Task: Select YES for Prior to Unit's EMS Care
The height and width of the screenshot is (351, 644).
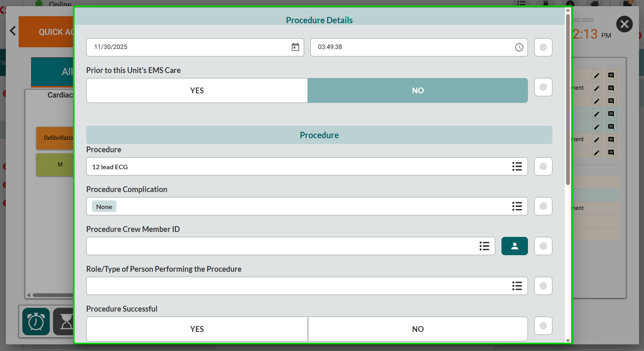Action: tap(197, 90)
